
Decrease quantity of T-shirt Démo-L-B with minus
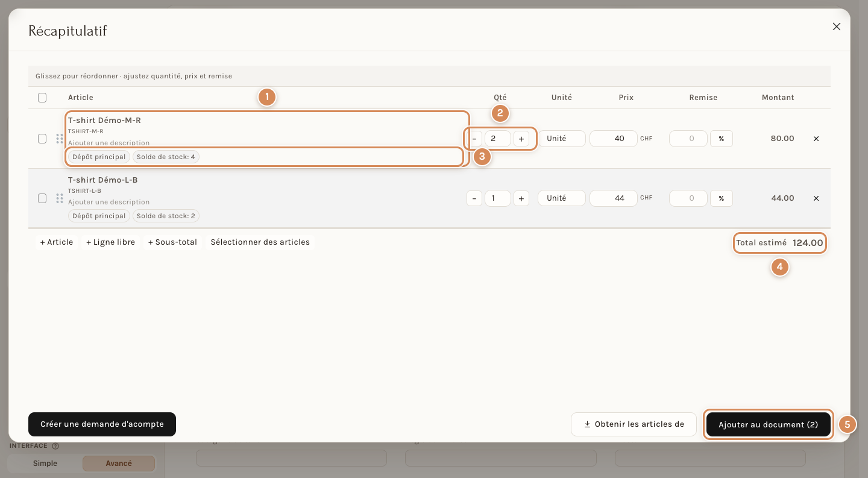click(474, 198)
